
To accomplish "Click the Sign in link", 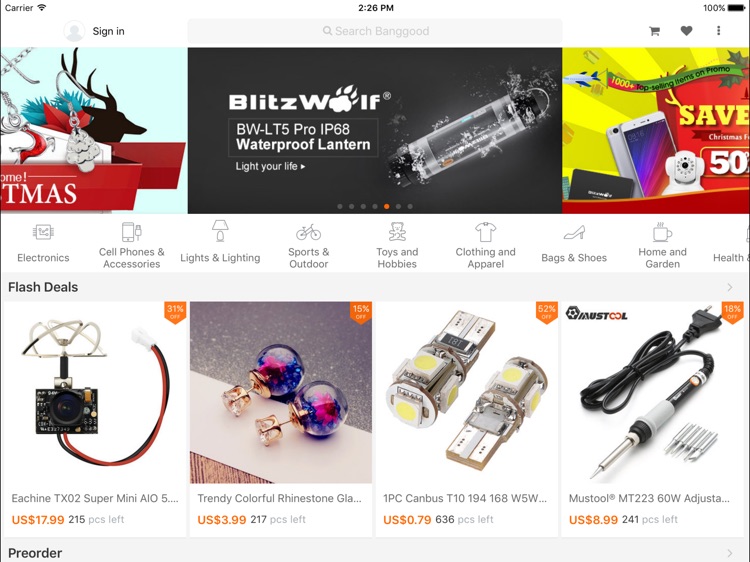I will [x=109, y=31].
